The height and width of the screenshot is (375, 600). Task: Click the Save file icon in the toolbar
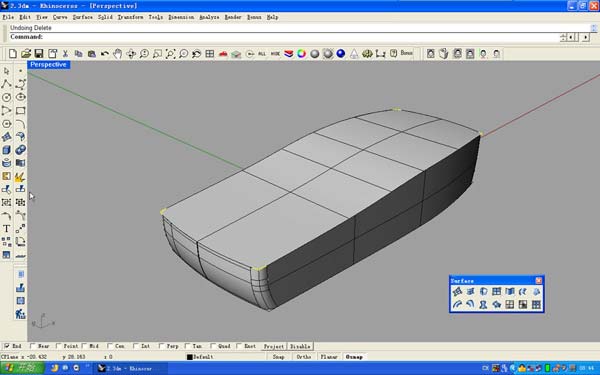pyautogui.click(x=39, y=54)
